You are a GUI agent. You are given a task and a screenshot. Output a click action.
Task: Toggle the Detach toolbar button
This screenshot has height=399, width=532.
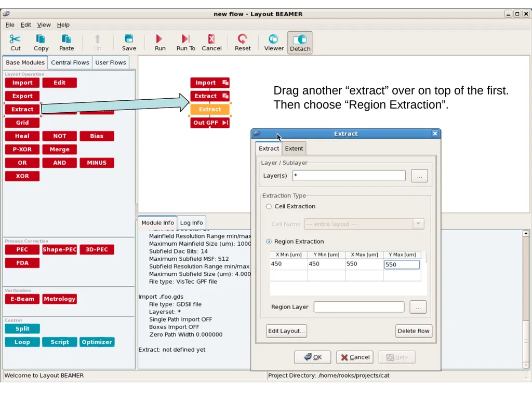(300, 43)
